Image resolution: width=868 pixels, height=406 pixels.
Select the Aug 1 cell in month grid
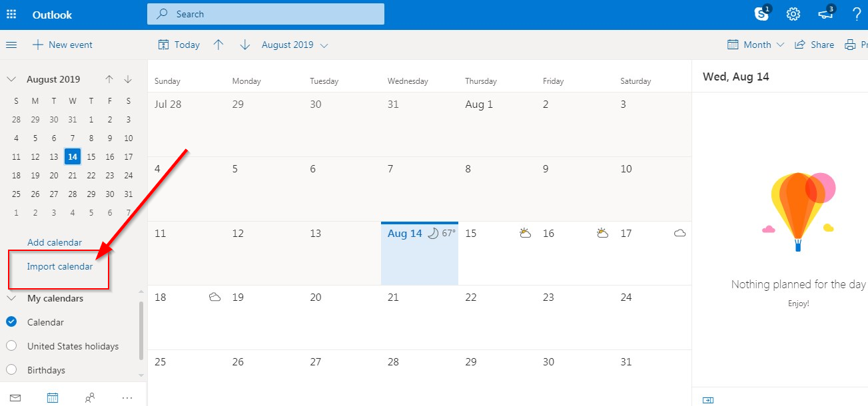497,124
